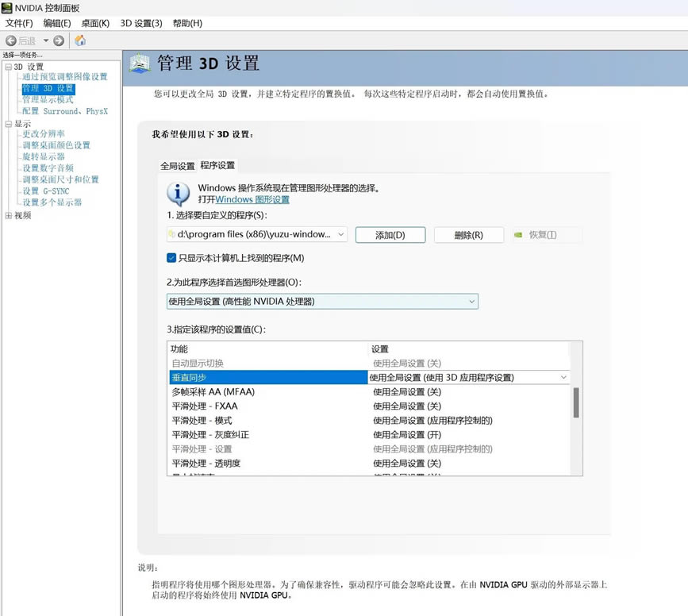The image size is (688, 616).
Task: Click the blue info icon beside the Windows notice
Action: (x=178, y=194)
